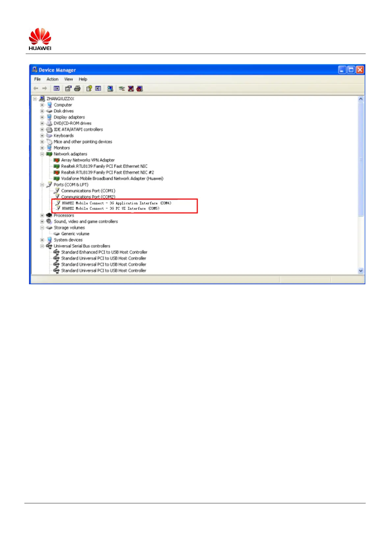Click the Sound, video and game controllers icon
The width and height of the screenshot is (392, 554).
(49, 221)
